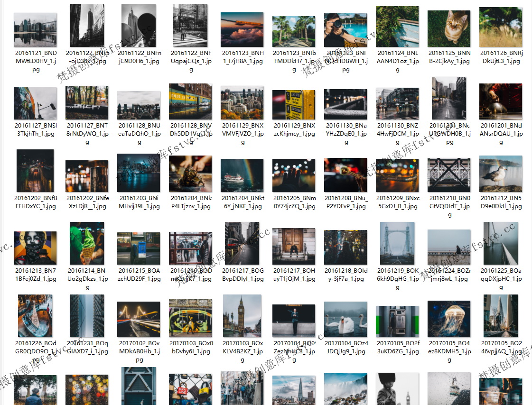Select wet railing thumbnail 20161130_BNaYHzZDqE0_1.jpg
The width and height of the screenshot is (532, 405).
pyautogui.click(x=345, y=104)
